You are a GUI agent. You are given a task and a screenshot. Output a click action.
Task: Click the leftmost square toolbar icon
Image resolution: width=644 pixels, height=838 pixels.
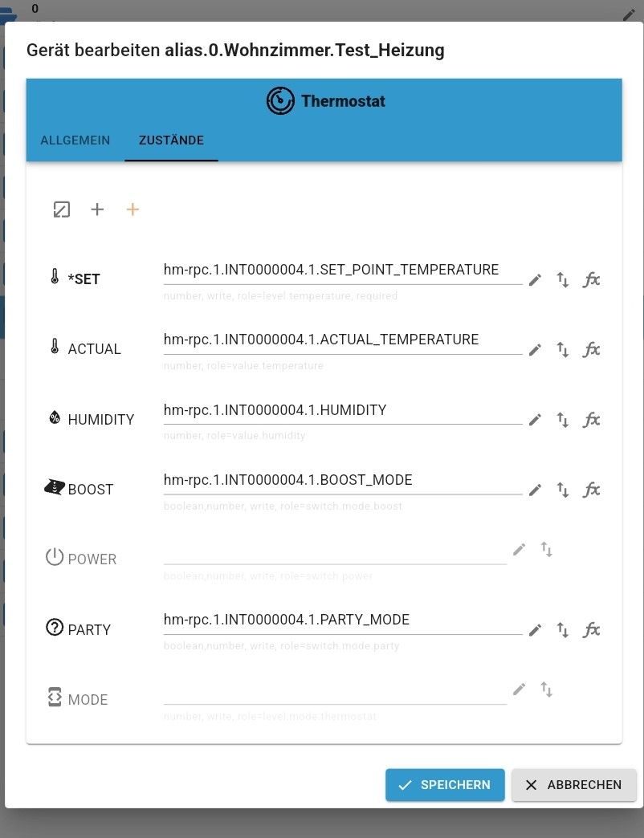62,209
